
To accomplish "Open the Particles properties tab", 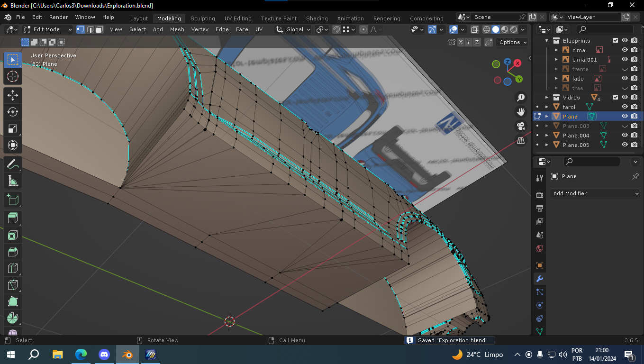I will (539, 292).
